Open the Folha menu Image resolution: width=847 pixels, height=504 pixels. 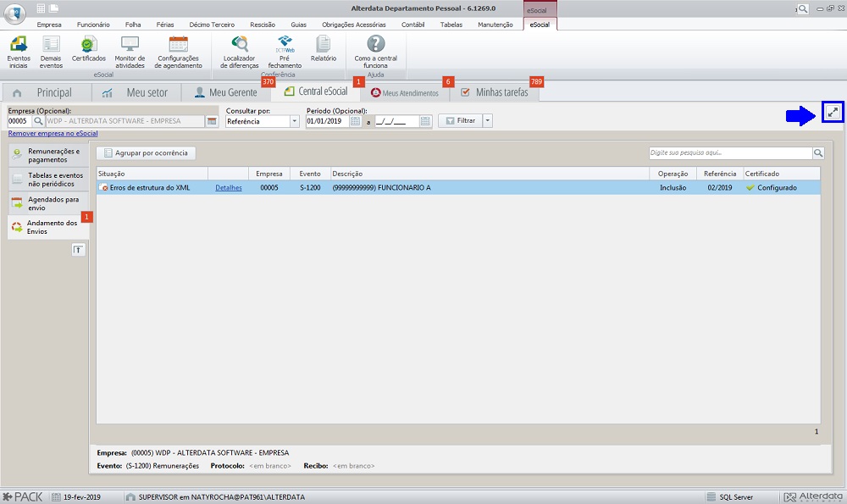(133, 25)
